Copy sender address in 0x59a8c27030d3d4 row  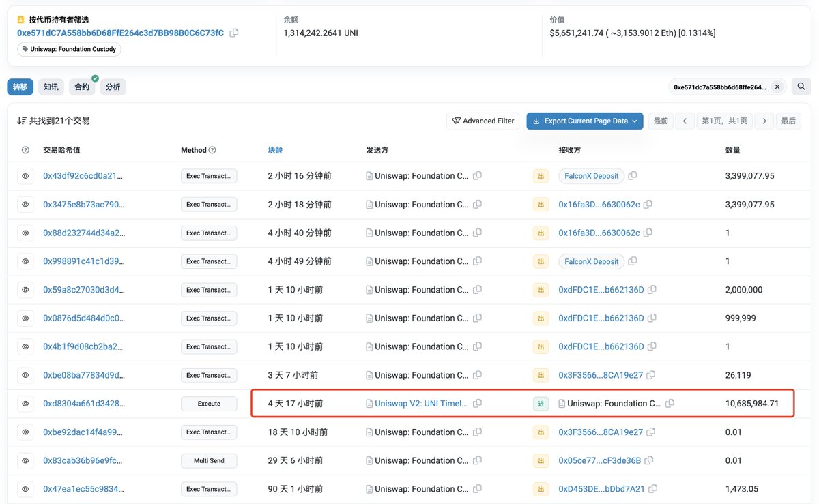pyautogui.click(x=477, y=290)
